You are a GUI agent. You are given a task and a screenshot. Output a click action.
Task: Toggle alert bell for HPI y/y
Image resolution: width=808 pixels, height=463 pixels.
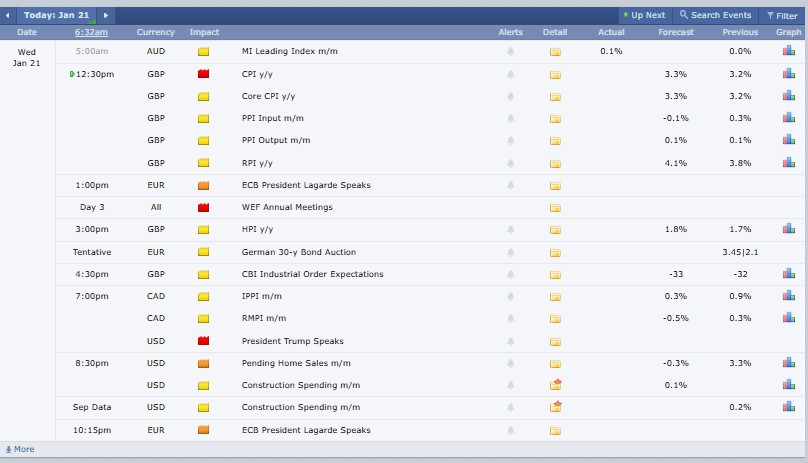coord(511,230)
